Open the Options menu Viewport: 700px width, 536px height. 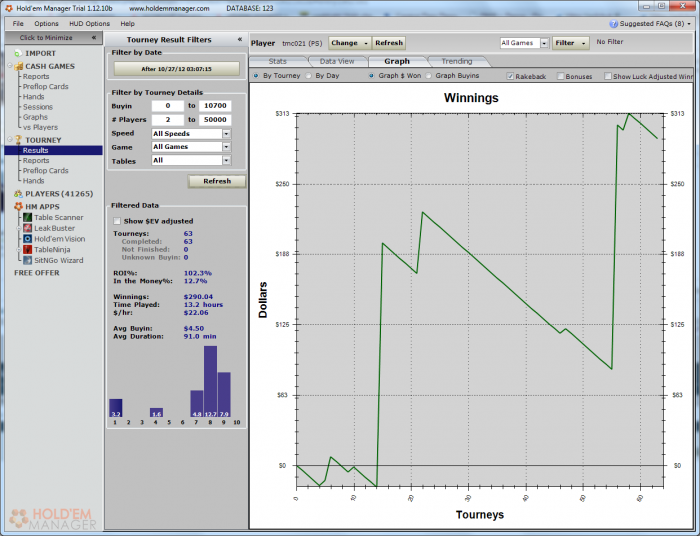[46, 24]
